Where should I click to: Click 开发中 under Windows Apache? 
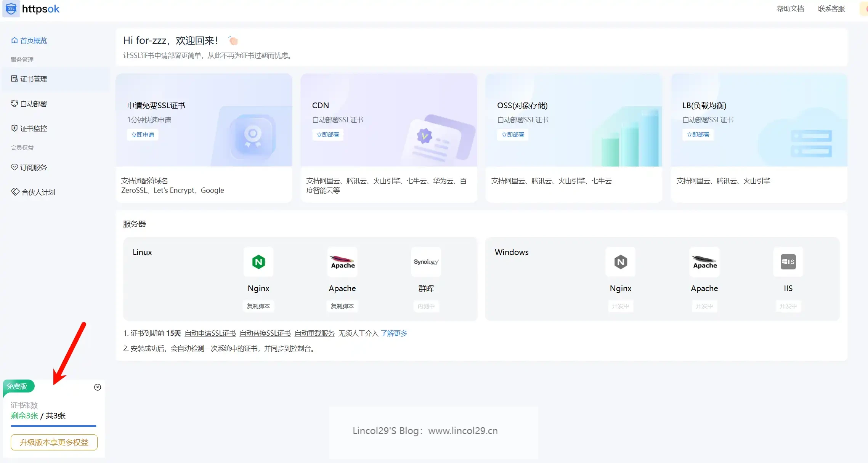pos(704,306)
